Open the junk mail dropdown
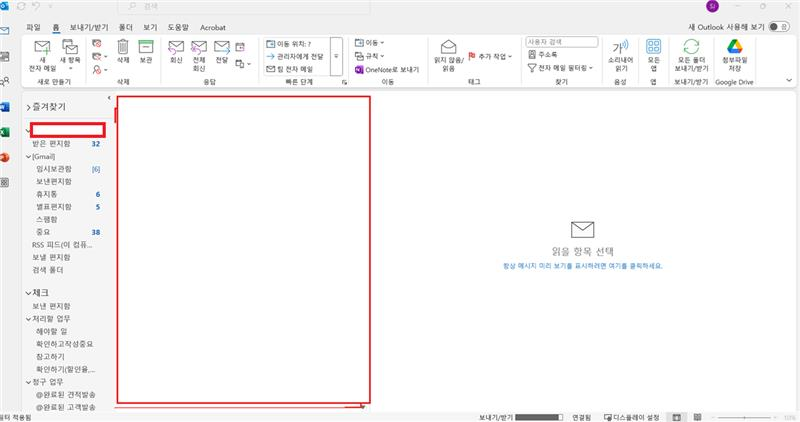This screenshot has height=422, width=800. coord(99,69)
